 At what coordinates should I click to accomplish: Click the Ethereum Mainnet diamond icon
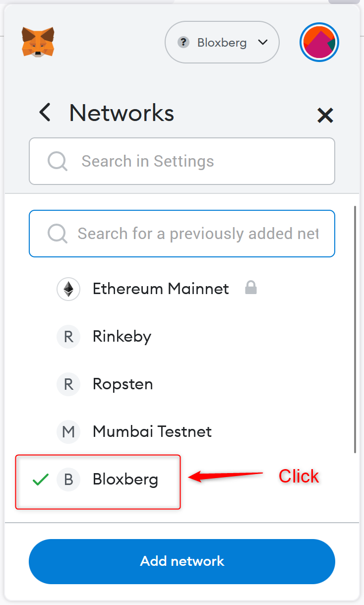click(68, 289)
